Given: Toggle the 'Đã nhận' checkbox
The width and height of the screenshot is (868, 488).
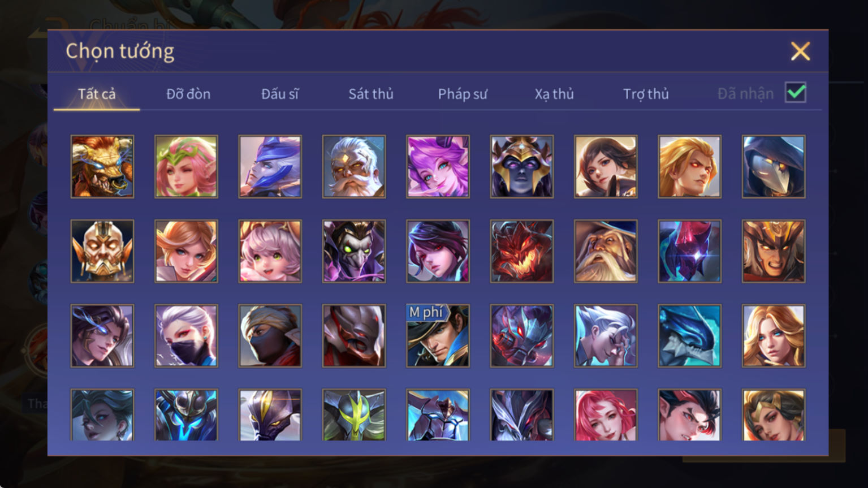Looking at the screenshot, I should [x=796, y=93].
